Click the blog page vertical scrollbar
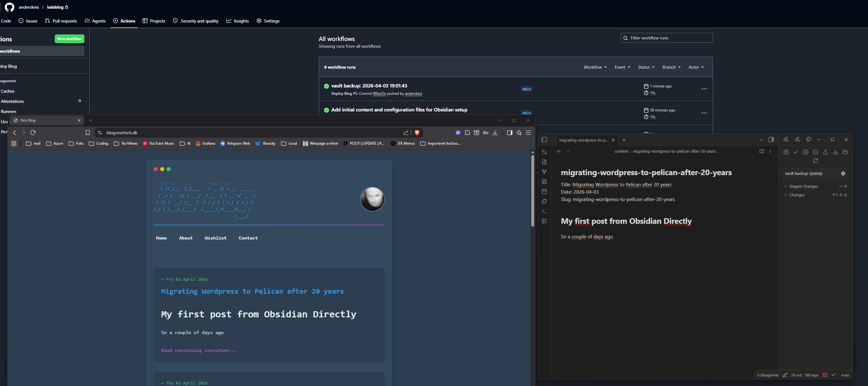This screenshot has height=386, width=868. point(532,191)
